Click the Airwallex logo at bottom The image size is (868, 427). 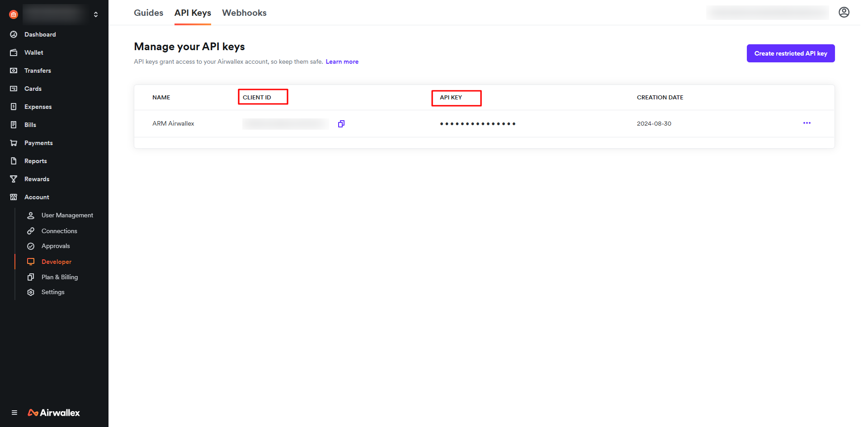(x=54, y=413)
